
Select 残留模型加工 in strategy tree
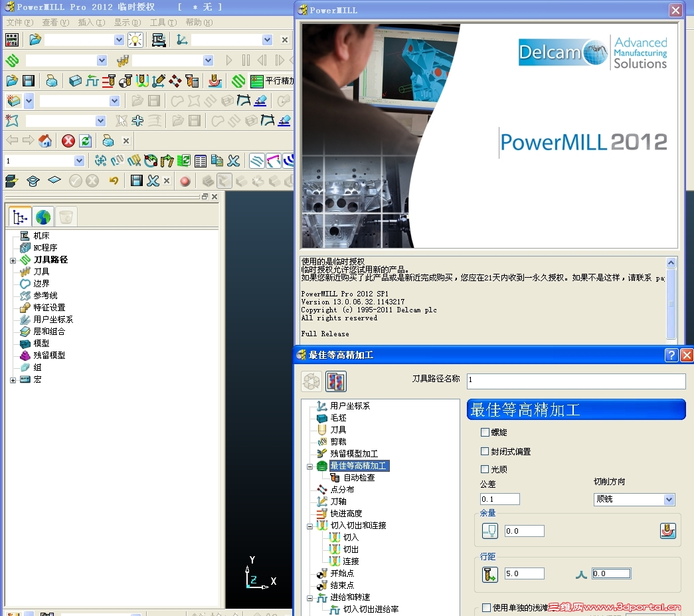click(x=353, y=454)
